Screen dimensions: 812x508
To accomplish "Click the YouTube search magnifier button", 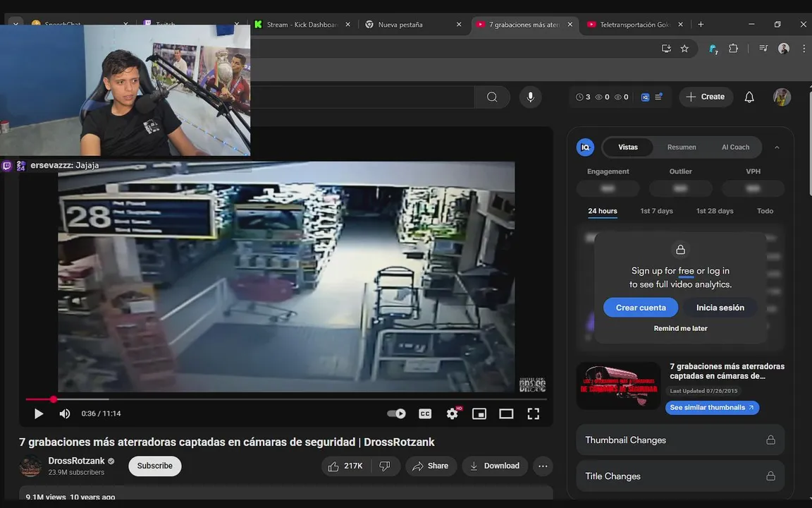I will pos(492,97).
